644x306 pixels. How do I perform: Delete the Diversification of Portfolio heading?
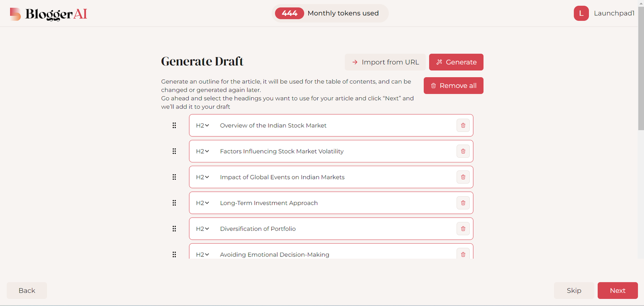coord(463,229)
